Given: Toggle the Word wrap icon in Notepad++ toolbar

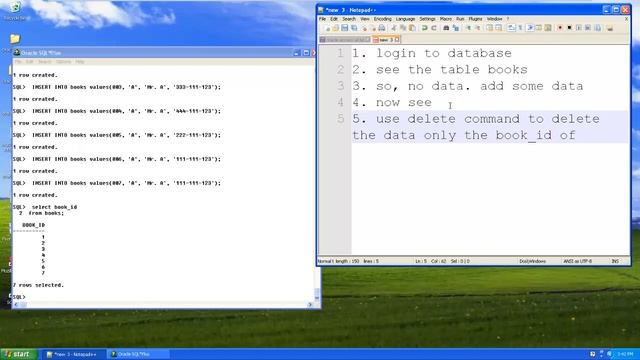Looking at the screenshot, I should [x=511, y=28].
